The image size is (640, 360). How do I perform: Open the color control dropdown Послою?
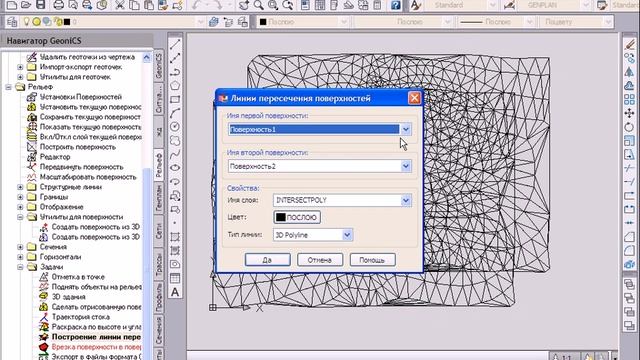pos(344,22)
